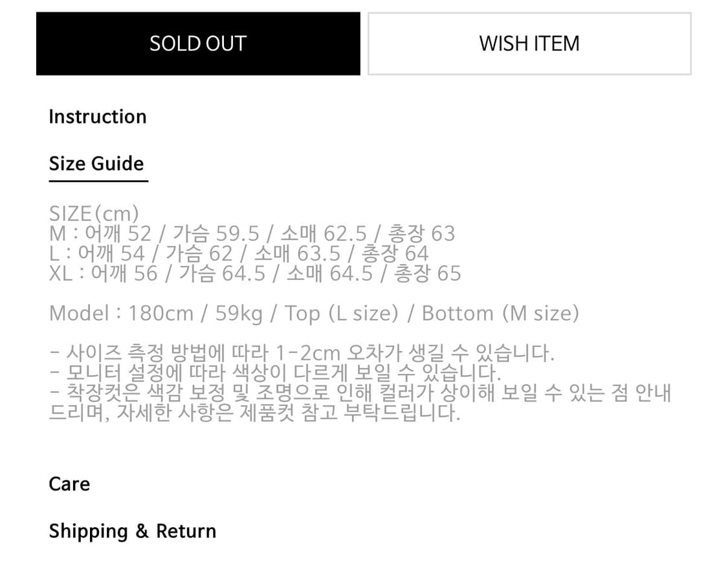Click the note line starting with 착장컷은

360,393
